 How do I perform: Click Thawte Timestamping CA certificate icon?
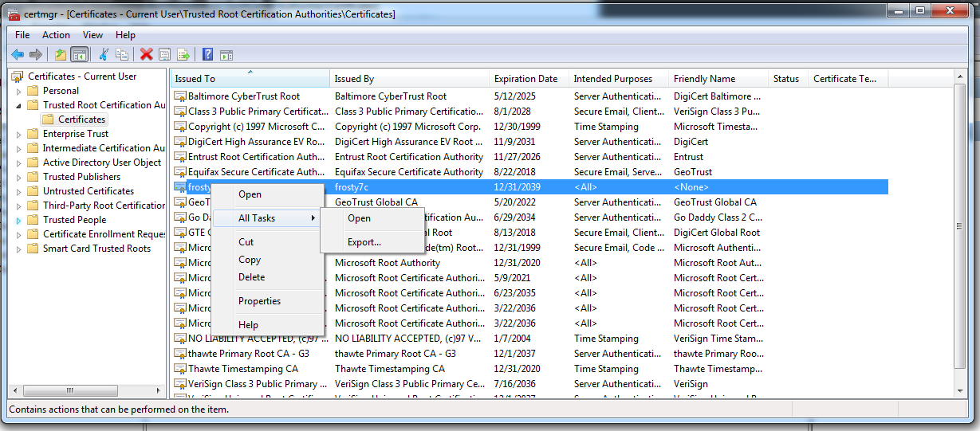click(x=180, y=369)
